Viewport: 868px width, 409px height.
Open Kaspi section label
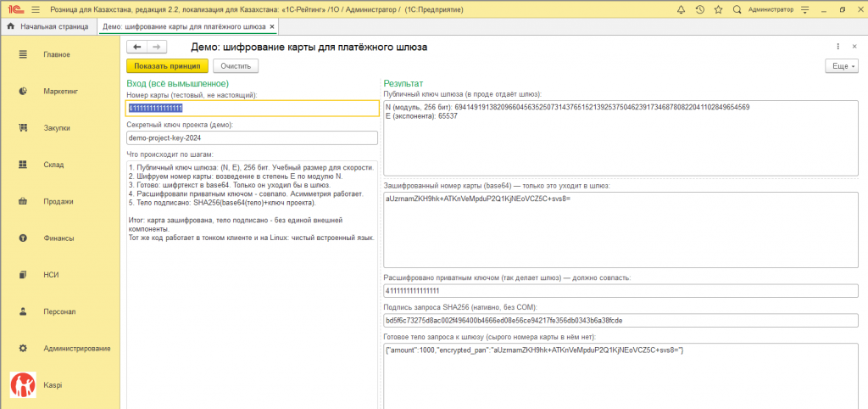[x=52, y=384]
